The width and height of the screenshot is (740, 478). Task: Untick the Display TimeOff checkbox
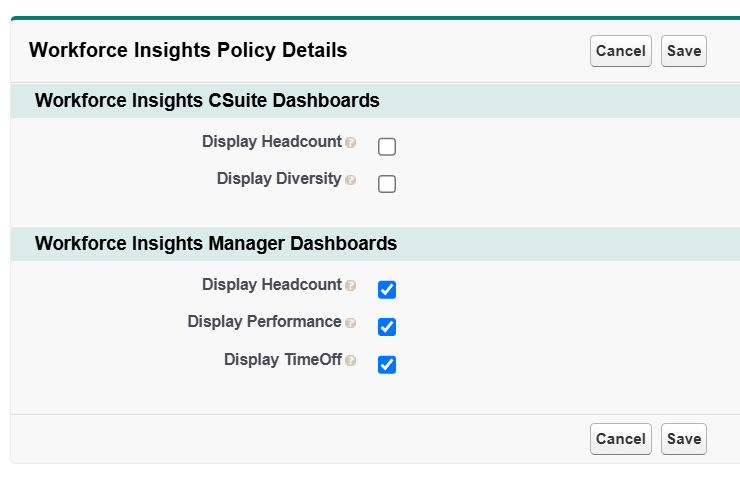click(x=387, y=365)
